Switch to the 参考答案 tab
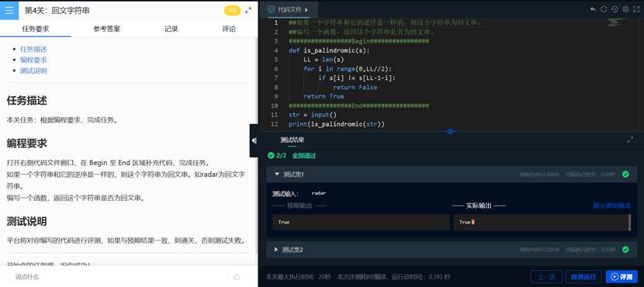 click(107, 29)
